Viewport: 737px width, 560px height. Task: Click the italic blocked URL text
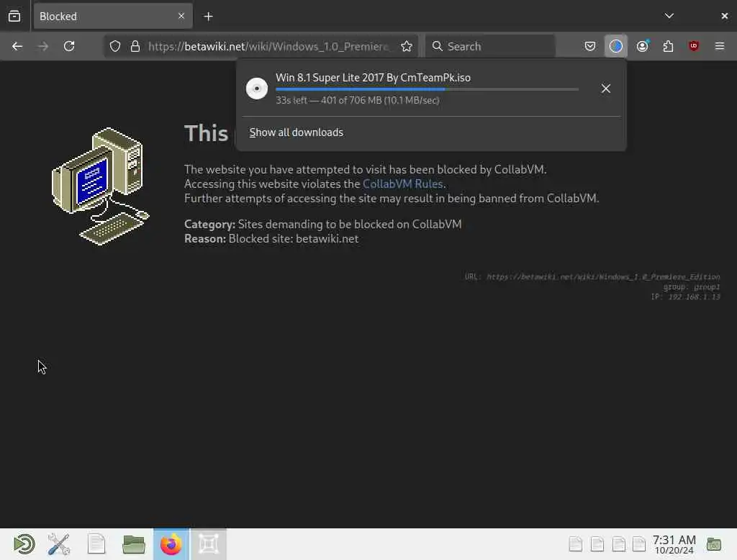[603, 277]
